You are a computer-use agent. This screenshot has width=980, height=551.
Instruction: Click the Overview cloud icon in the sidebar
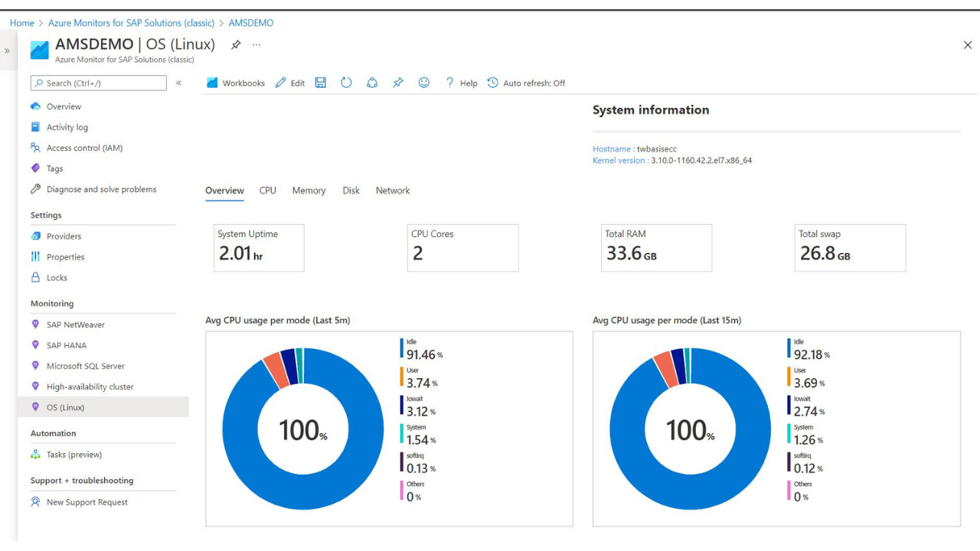tap(35, 106)
